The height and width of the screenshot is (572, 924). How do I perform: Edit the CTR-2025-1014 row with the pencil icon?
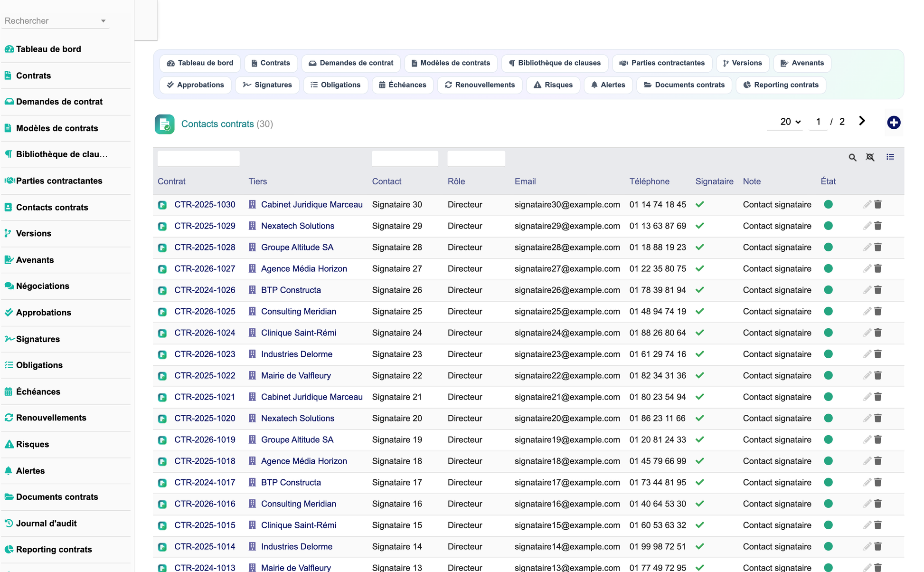click(867, 546)
